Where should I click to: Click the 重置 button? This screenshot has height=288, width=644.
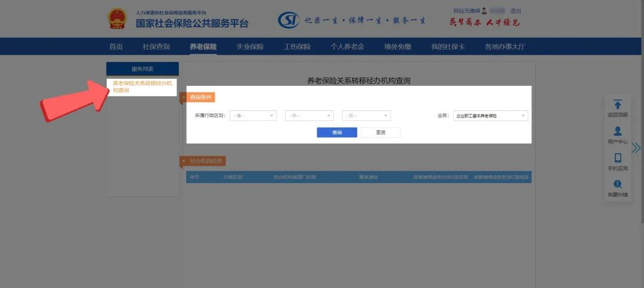[380, 132]
